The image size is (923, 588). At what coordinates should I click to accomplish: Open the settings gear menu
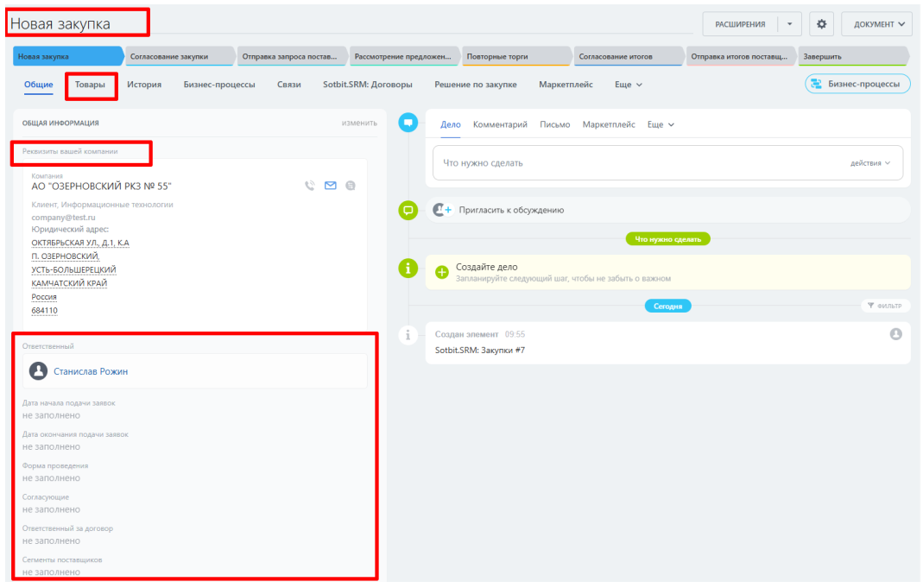click(x=821, y=24)
